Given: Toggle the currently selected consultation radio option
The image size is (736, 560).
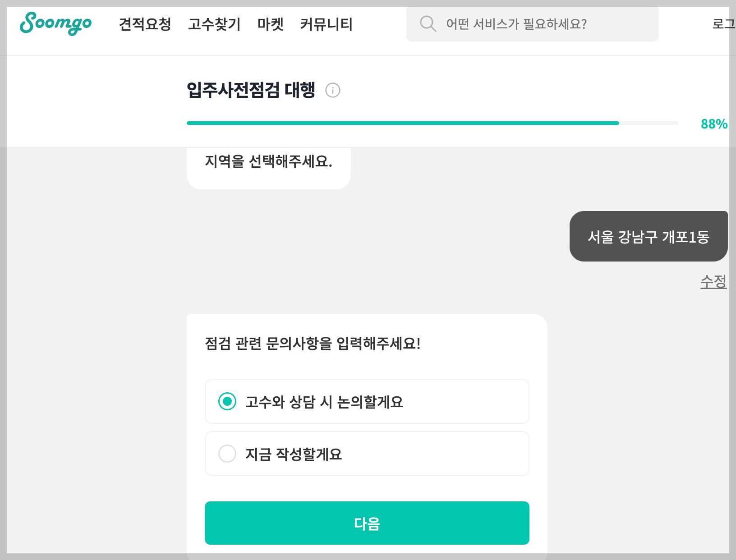Looking at the screenshot, I should point(227,401).
